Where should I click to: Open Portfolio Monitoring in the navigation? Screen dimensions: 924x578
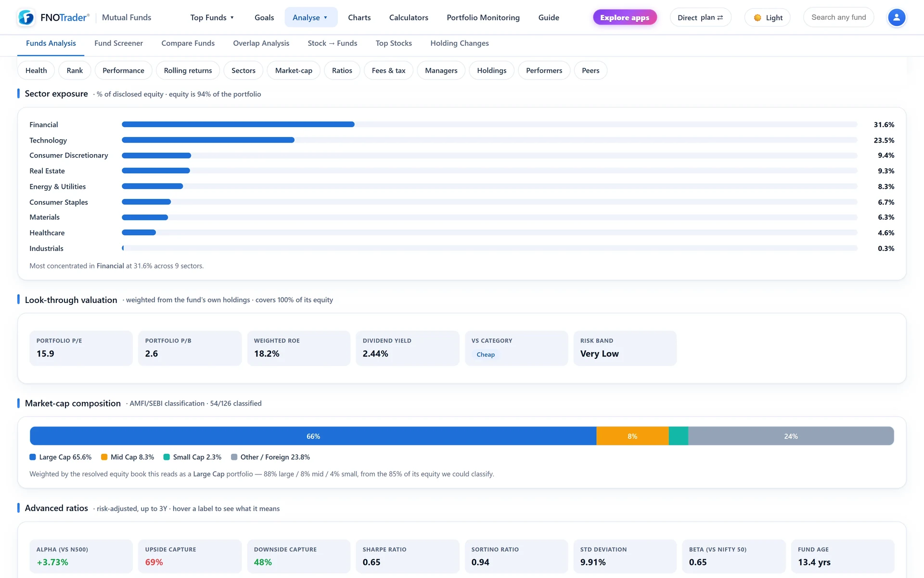[x=483, y=17]
